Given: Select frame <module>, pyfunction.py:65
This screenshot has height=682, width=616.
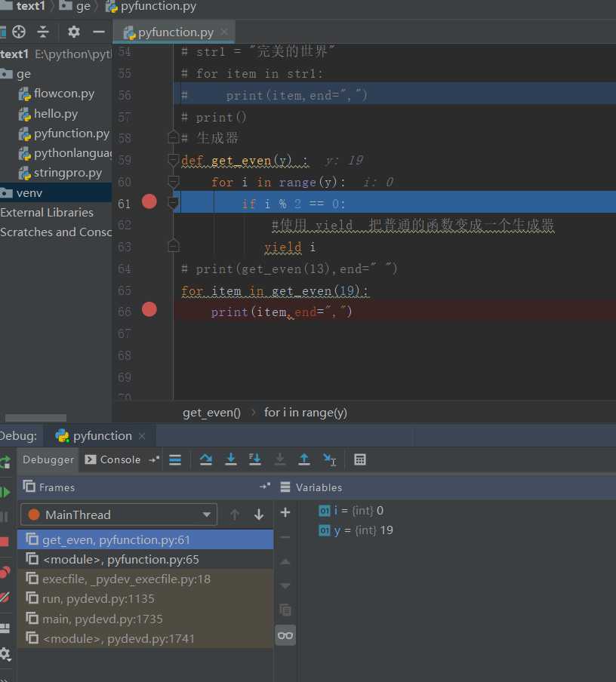Looking at the screenshot, I should tap(146, 559).
